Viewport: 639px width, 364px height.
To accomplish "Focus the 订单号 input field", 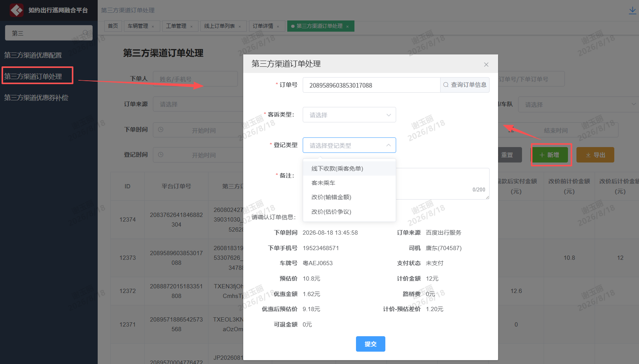I will (x=371, y=85).
